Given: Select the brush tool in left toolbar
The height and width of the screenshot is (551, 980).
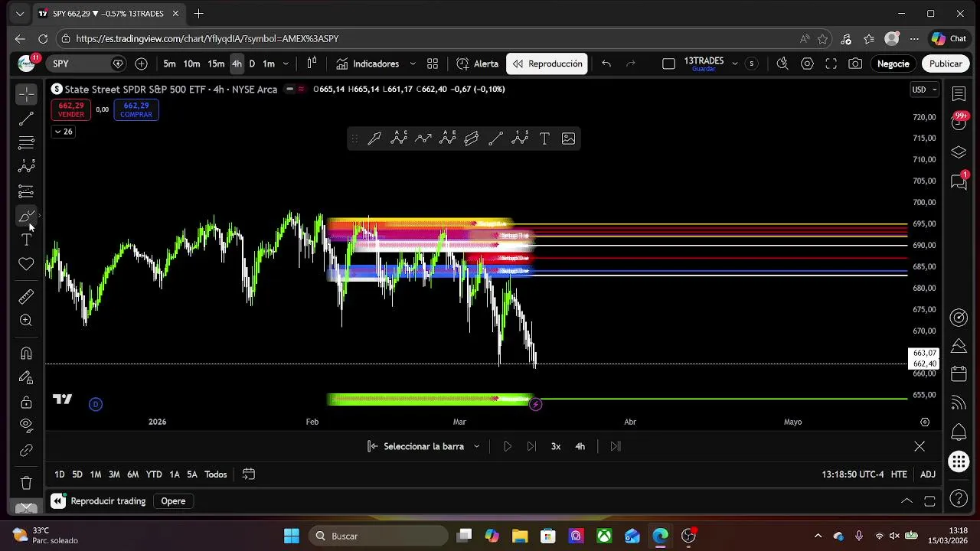Looking at the screenshot, I should coord(26,217).
